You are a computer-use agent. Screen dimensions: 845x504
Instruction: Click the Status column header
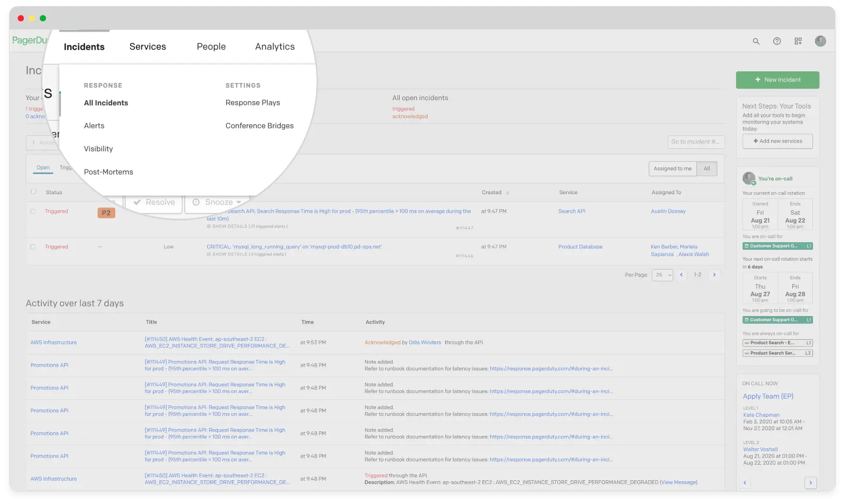pos(54,193)
